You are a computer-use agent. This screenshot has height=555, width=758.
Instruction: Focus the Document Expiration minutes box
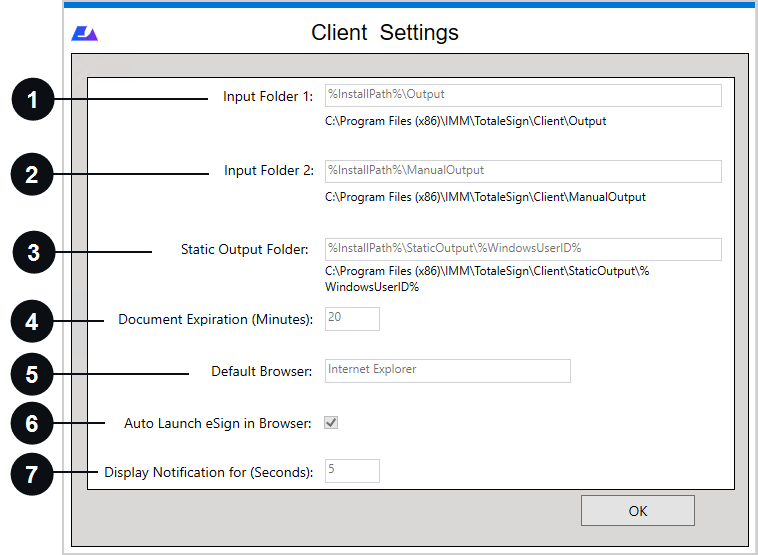click(352, 319)
